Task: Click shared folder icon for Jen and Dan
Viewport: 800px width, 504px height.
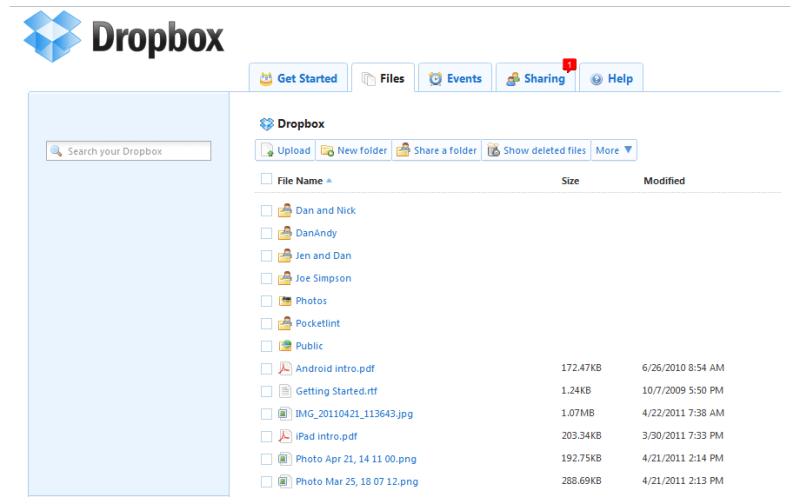Action: tap(285, 256)
